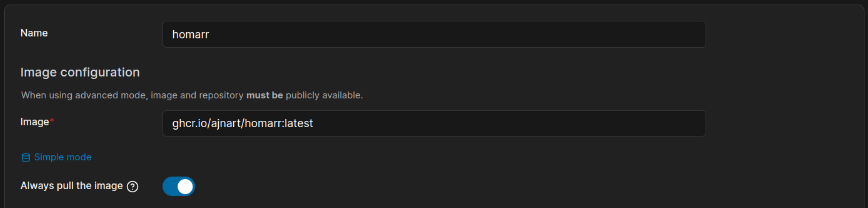Focus the Name input field
The width and height of the screenshot is (868, 208).
[434, 34]
